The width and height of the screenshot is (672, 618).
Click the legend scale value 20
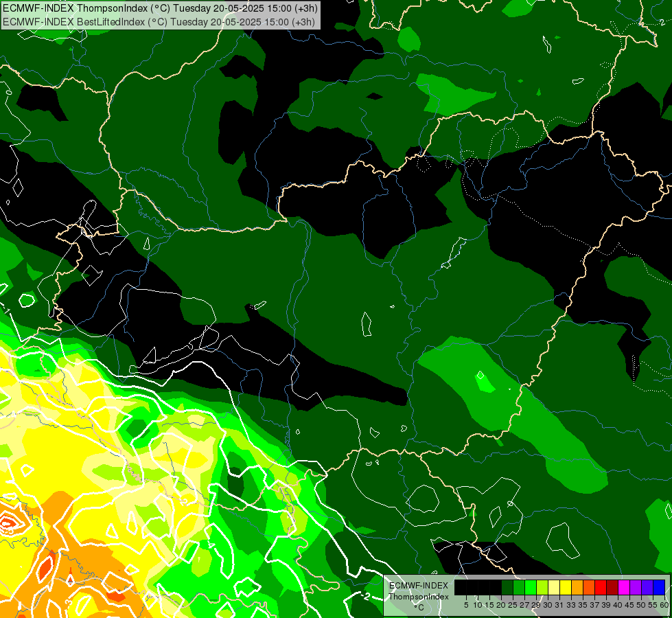click(x=501, y=605)
